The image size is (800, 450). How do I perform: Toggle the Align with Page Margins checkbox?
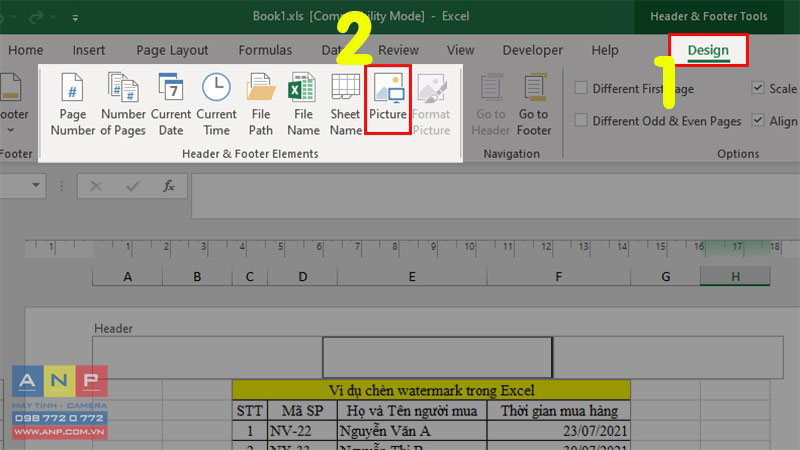coord(758,120)
